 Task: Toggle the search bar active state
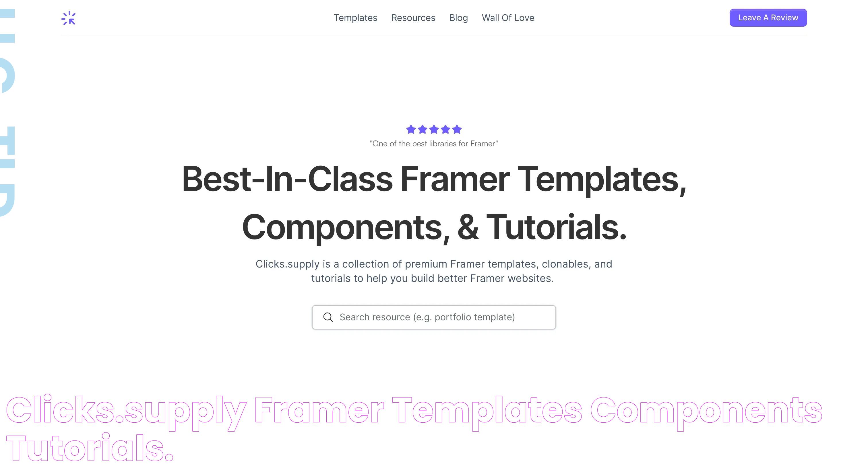click(x=434, y=317)
